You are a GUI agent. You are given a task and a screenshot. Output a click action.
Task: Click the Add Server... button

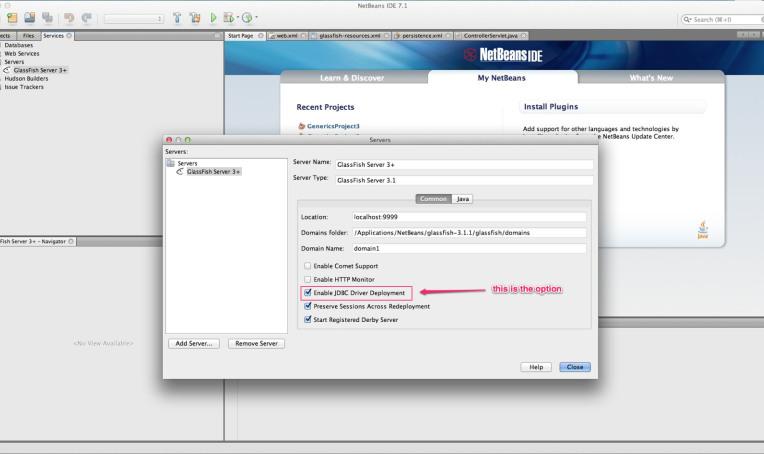coord(194,343)
